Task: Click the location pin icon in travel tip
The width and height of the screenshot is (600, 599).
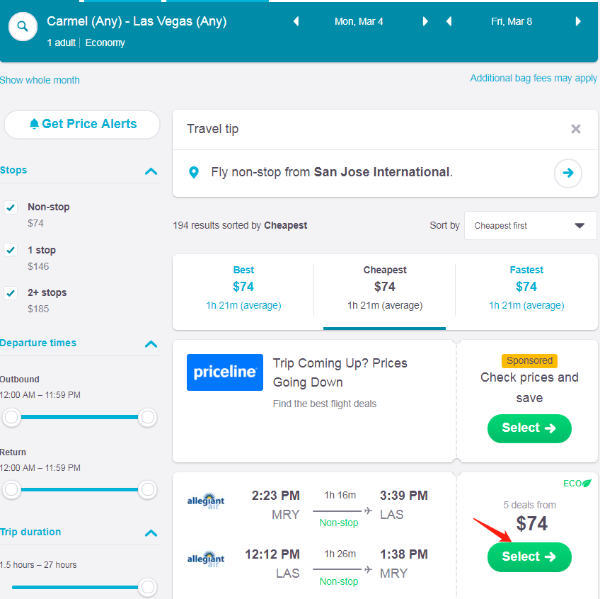Action: pos(194,173)
